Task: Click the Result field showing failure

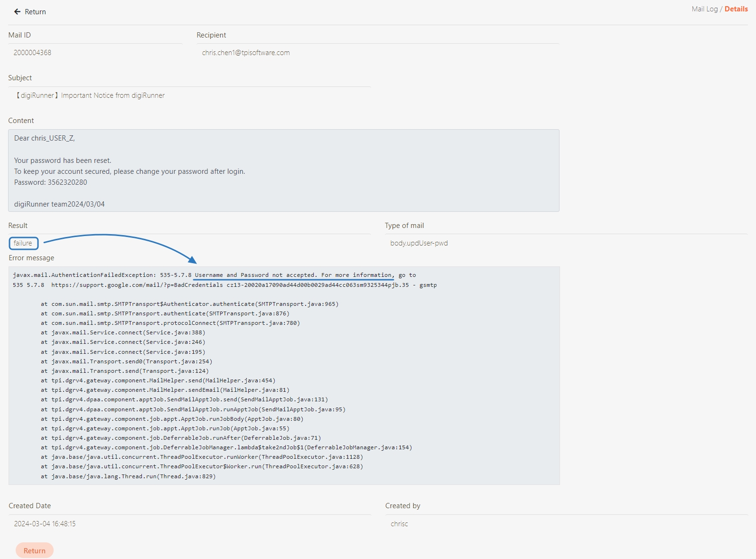Action: (23, 243)
